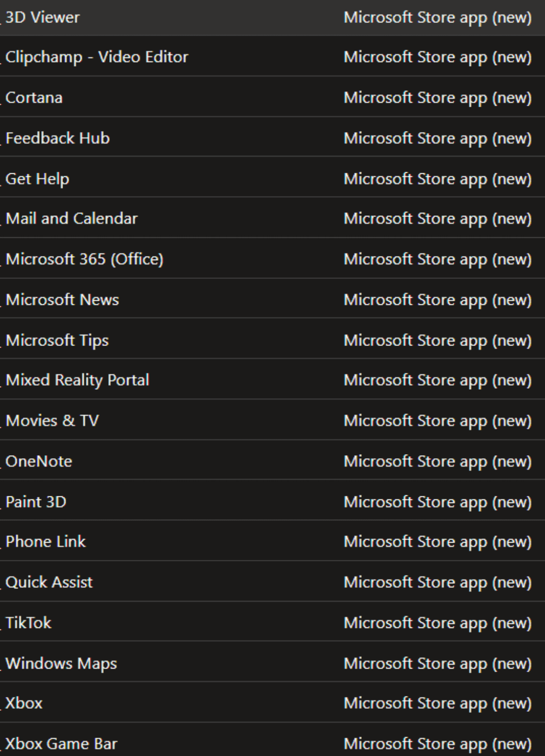Select the OneNote app name

39,462
